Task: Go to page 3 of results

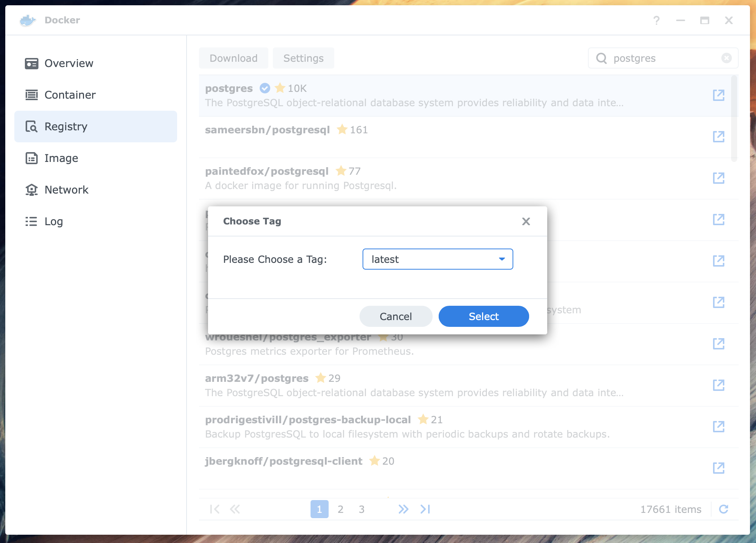Action: [x=362, y=509]
